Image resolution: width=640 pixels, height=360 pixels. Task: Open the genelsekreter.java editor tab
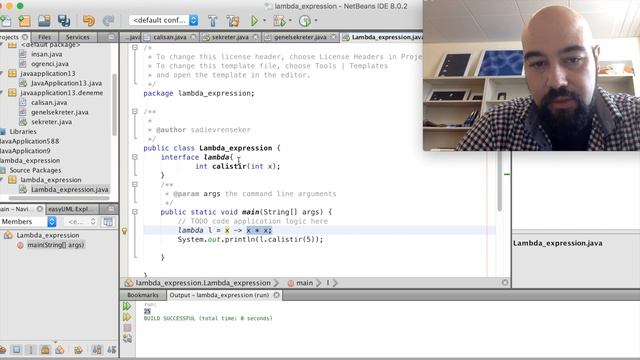[300, 37]
